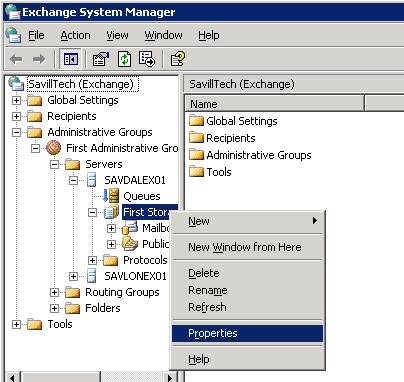
Task: Collapse the First Administrative Group node
Action: pos(35,148)
